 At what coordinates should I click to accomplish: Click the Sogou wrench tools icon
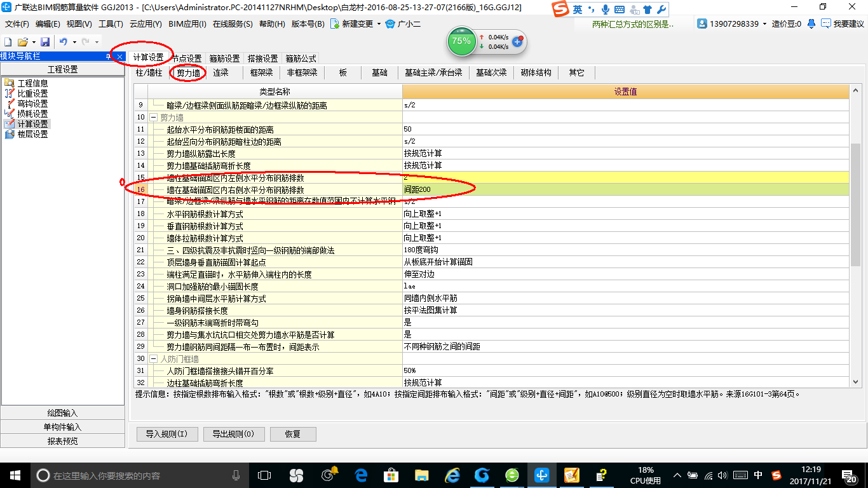(x=661, y=10)
